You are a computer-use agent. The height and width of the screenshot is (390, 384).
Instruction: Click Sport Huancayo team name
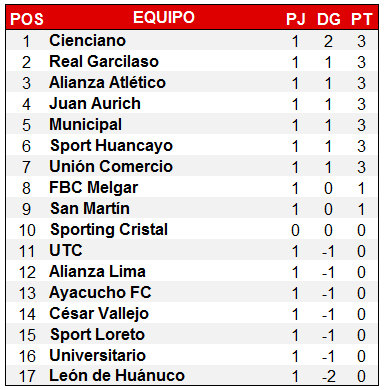pos(111,146)
